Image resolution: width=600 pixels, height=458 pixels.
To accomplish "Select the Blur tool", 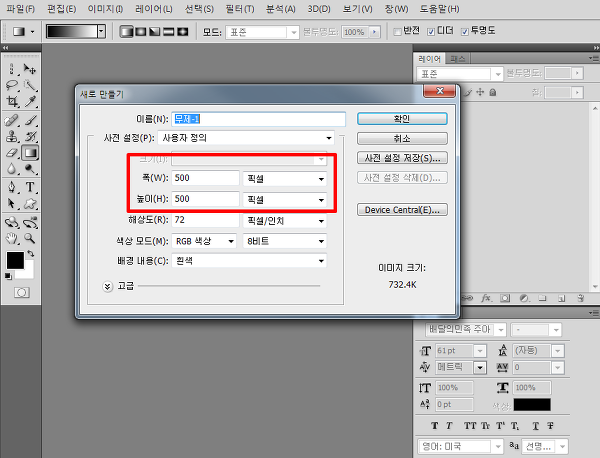I will coord(12,169).
